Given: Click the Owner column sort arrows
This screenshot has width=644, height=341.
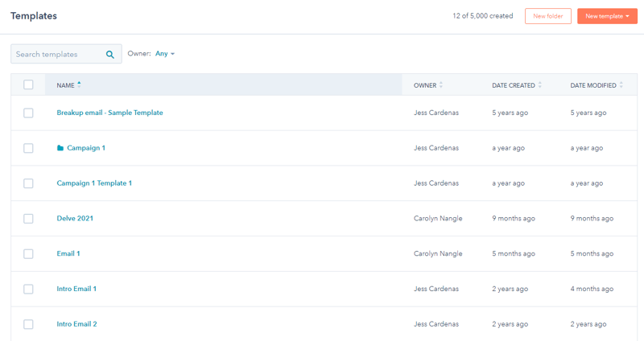Looking at the screenshot, I should pos(441,85).
